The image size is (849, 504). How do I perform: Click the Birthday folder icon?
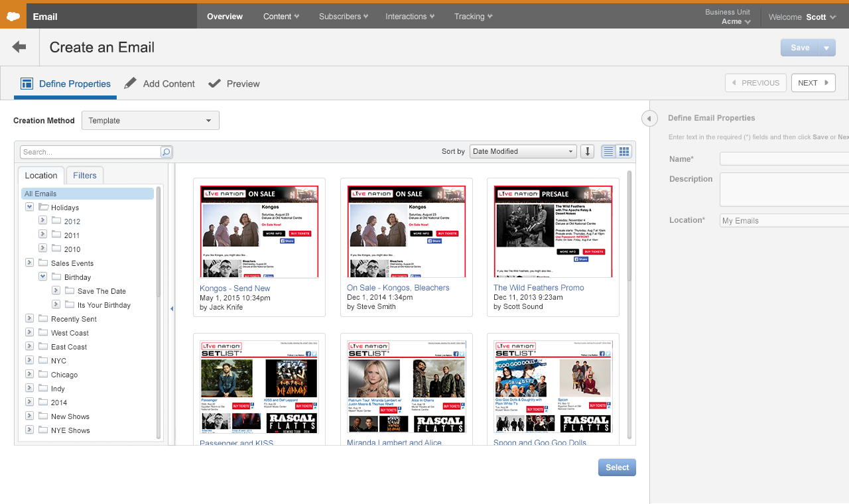pyautogui.click(x=57, y=277)
